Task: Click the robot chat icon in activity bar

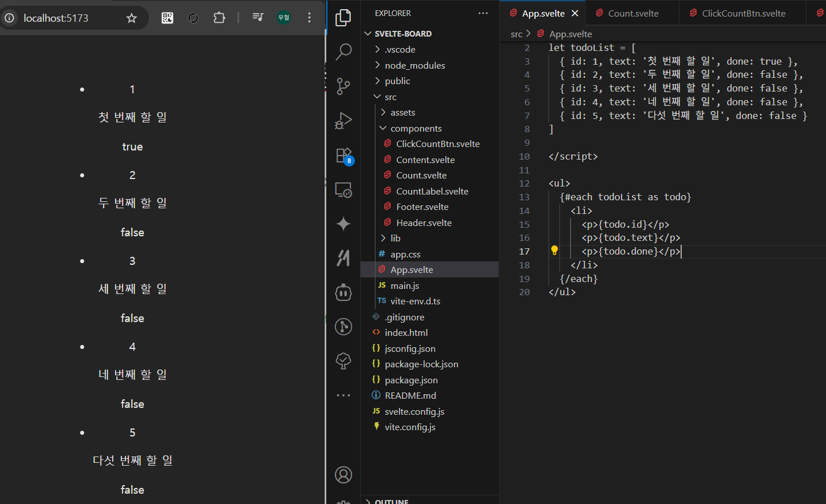Action: pos(343,292)
